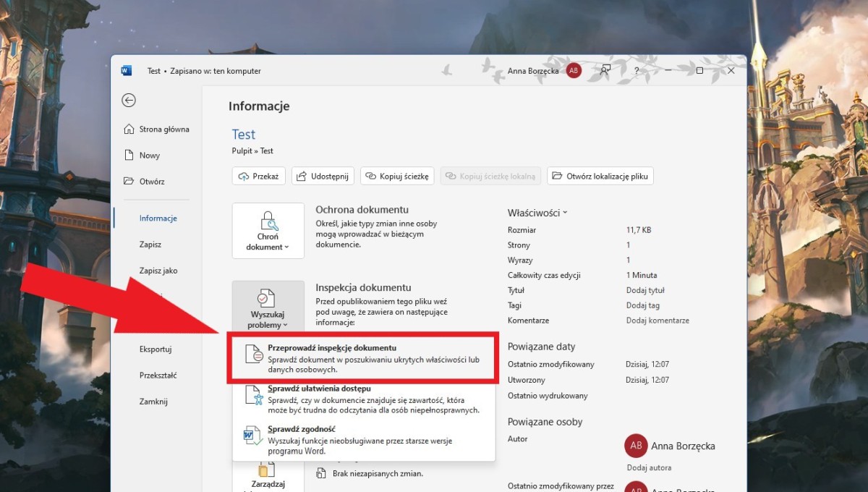
Task: Open the help question mark icon
Action: point(637,71)
